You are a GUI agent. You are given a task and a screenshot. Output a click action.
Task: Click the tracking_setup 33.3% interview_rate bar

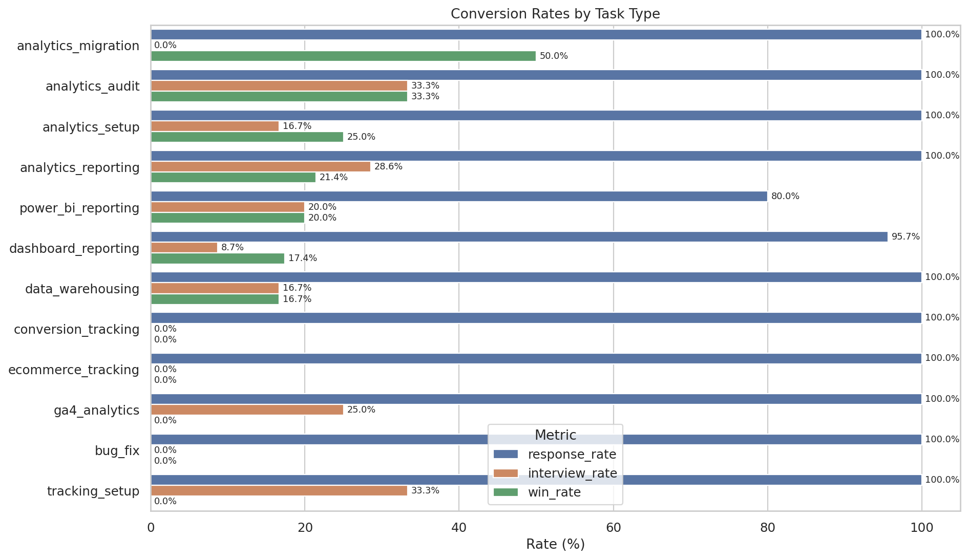[279, 490]
